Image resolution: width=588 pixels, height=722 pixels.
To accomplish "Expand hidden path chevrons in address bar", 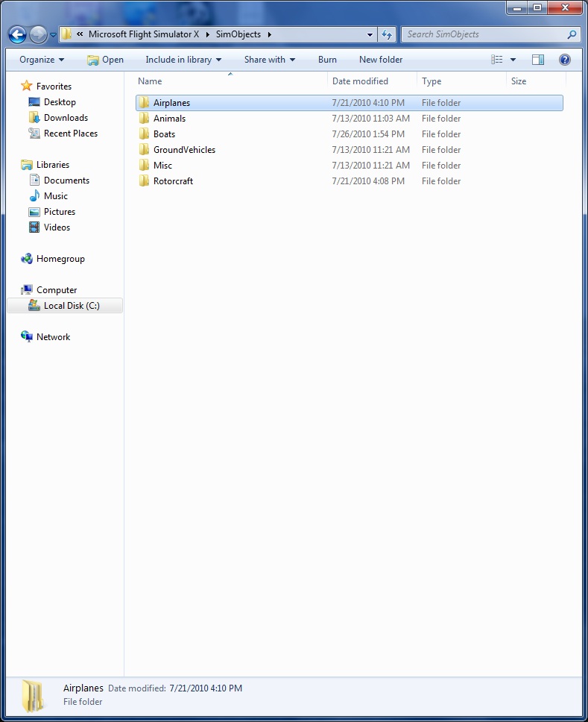I will pyautogui.click(x=80, y=34).
